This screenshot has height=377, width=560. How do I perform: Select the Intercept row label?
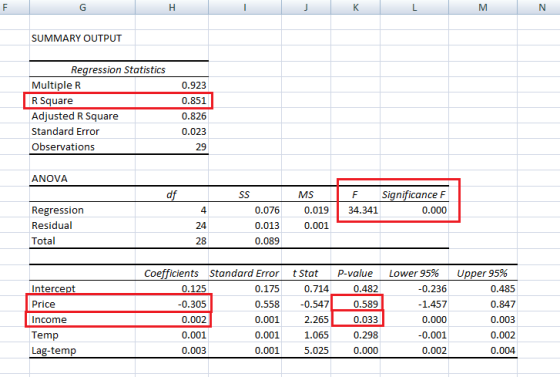pyautogui.click(x=54, y=288)
